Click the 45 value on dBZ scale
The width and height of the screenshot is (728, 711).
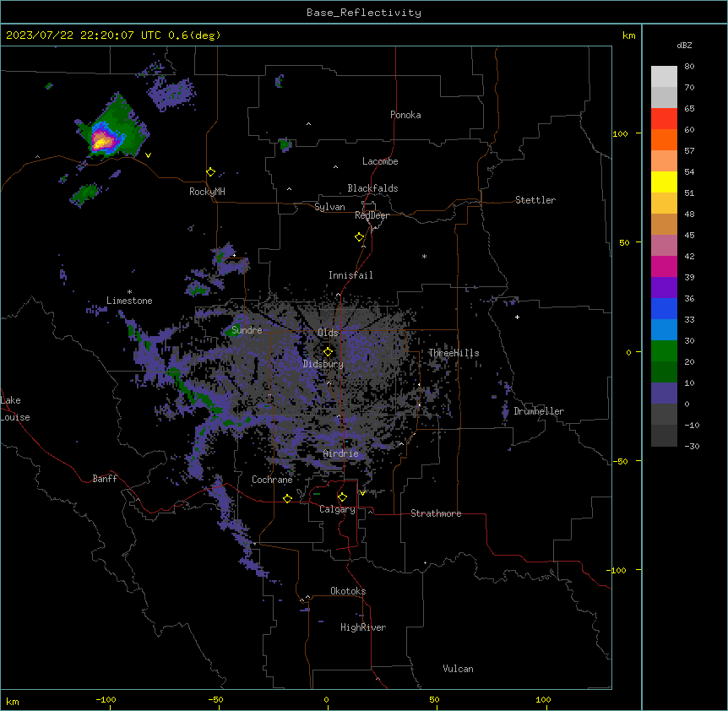pos(689,236)
